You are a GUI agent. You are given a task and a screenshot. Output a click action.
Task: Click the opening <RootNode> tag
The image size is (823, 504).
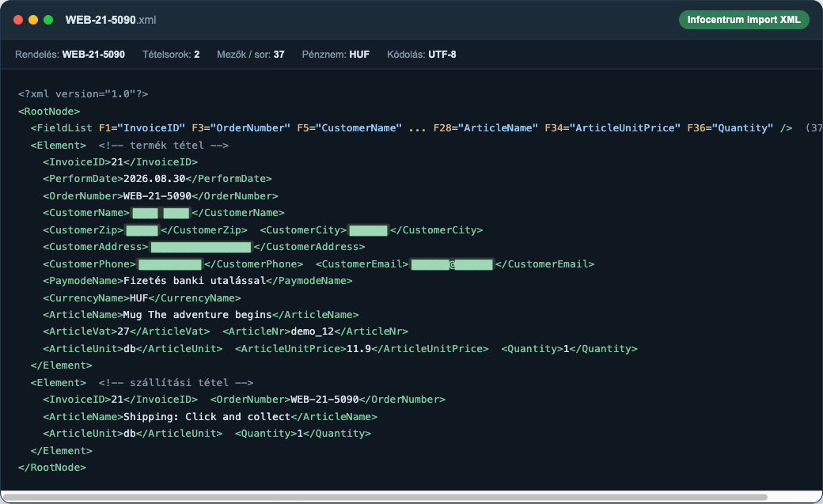point(49,112)
